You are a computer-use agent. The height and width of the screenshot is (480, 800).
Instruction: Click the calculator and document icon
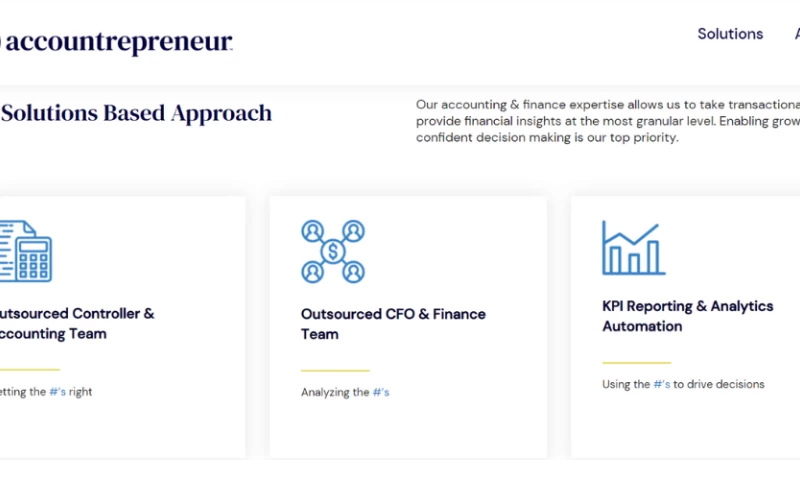(24, 250)
